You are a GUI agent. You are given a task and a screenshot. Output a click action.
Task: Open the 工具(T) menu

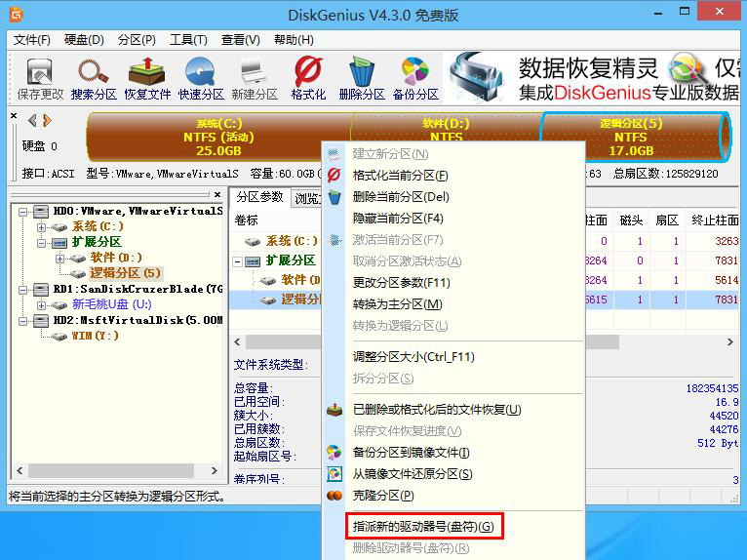pyautogui.click(x=188, y=40)
